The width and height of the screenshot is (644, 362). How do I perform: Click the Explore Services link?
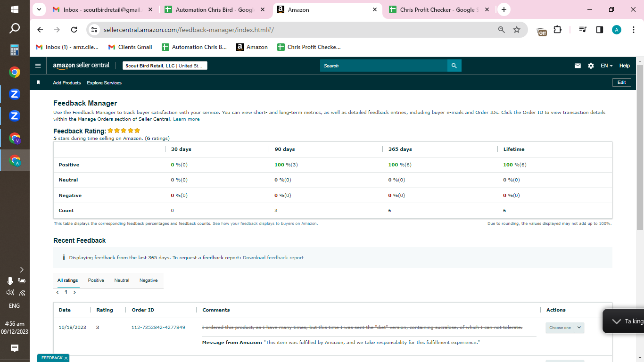[104, 83]
